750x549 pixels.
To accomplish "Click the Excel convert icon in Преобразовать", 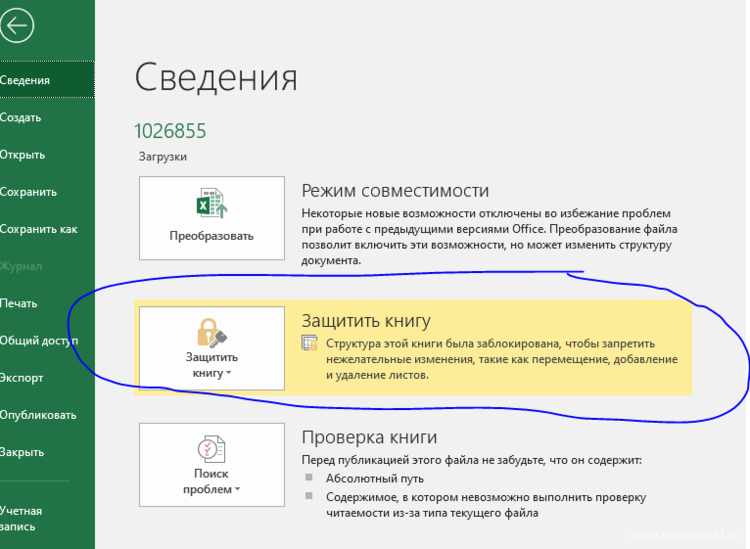I will (x=212, y=203).
